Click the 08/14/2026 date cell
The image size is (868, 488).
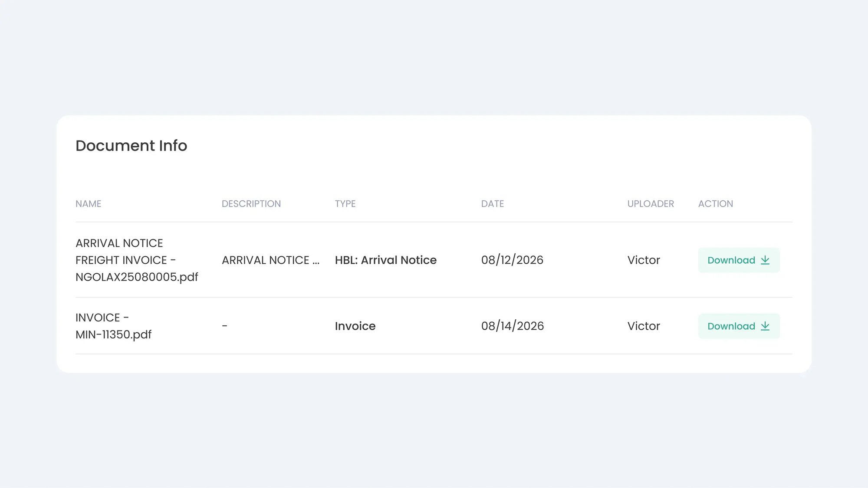[512, 326]
